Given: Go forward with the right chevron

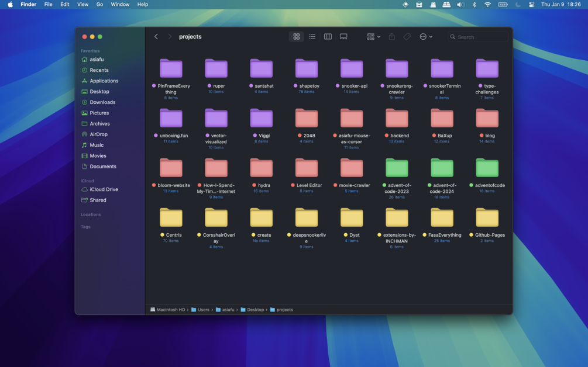Looking at the screenshot, I should tap(170, 37).
